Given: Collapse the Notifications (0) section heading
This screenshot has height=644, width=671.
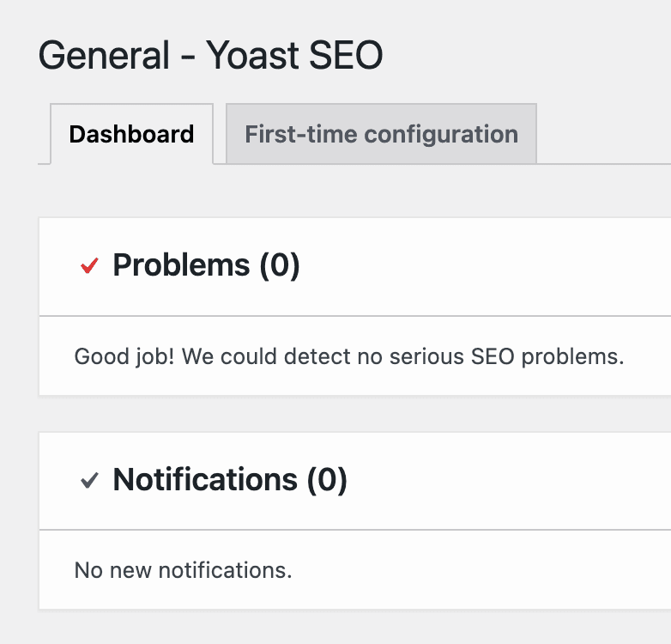Looking at the screenshot, I should pyautogui.click(x=229, y=480).
